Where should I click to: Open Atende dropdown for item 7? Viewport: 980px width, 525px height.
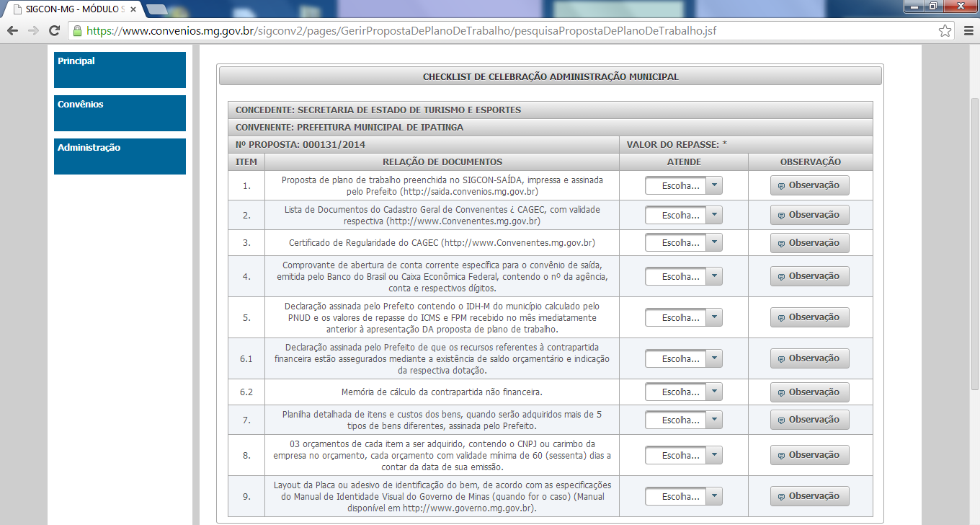683,420
